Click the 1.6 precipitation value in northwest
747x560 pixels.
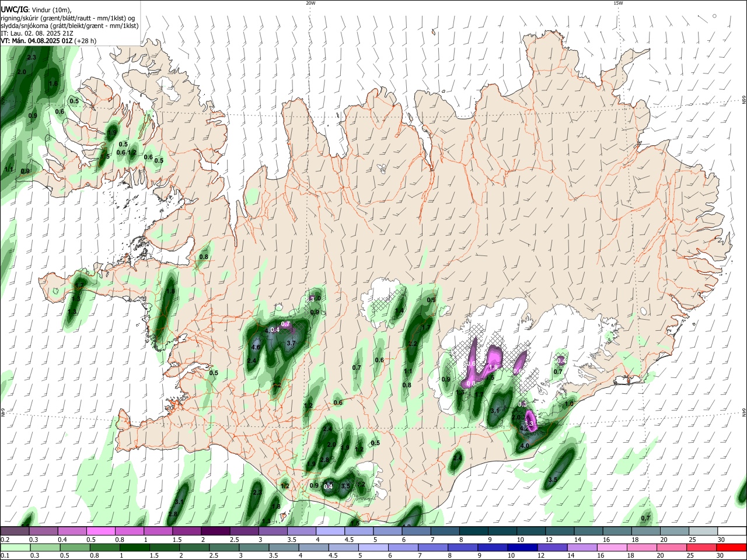[53, 83]
